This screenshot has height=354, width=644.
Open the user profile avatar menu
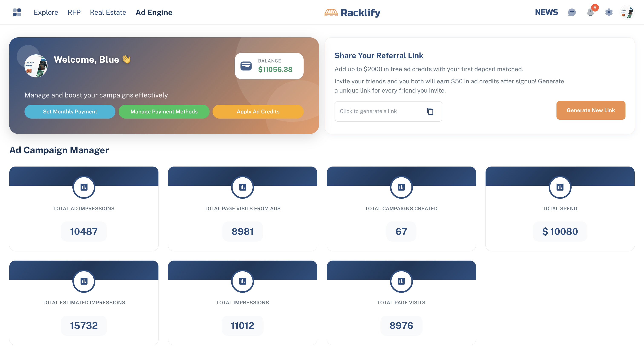pos(627,12)
